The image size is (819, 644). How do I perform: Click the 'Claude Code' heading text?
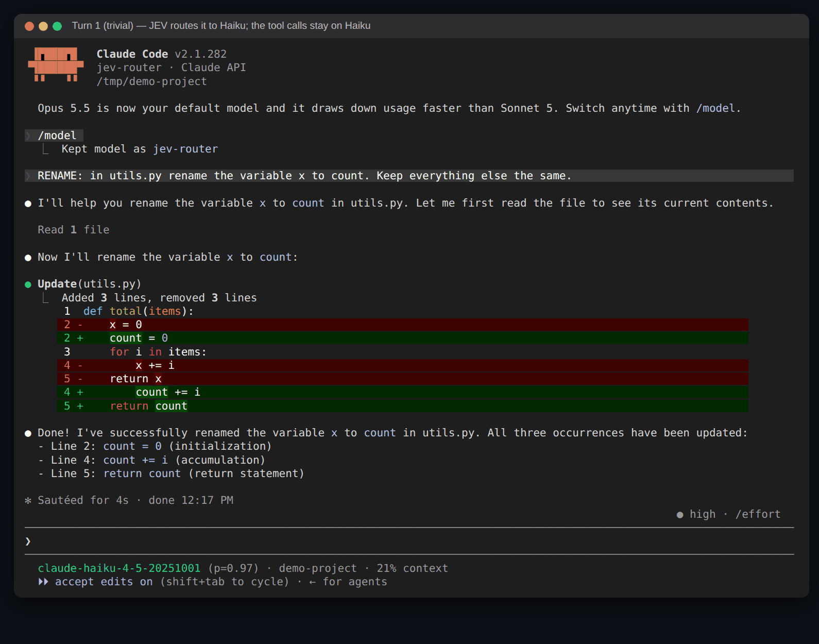click(132, 54)
